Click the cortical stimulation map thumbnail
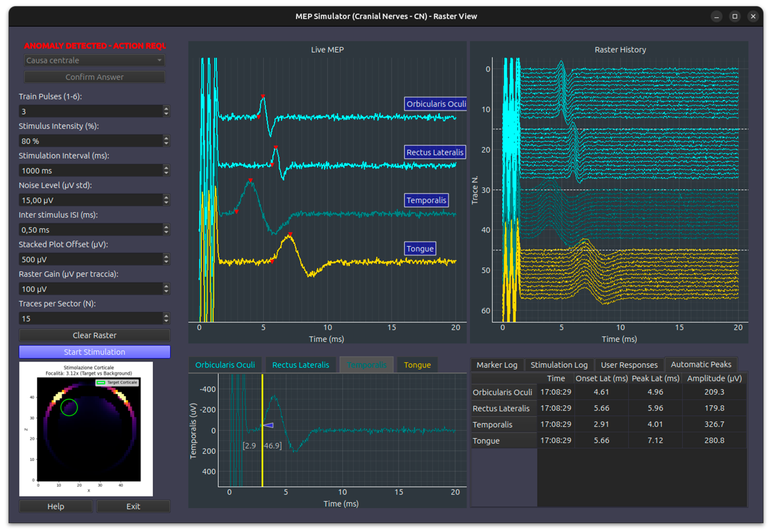 [86, 428]
